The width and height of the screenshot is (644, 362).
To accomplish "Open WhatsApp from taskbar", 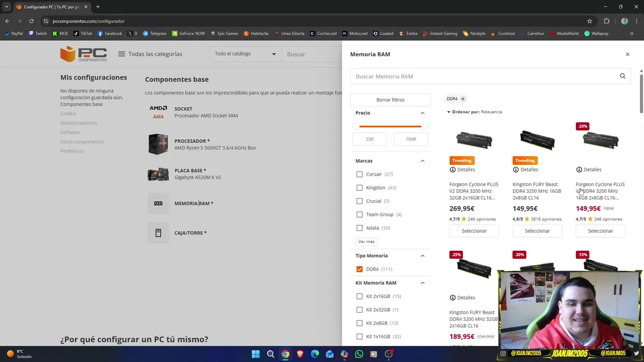I will [359, 354].
